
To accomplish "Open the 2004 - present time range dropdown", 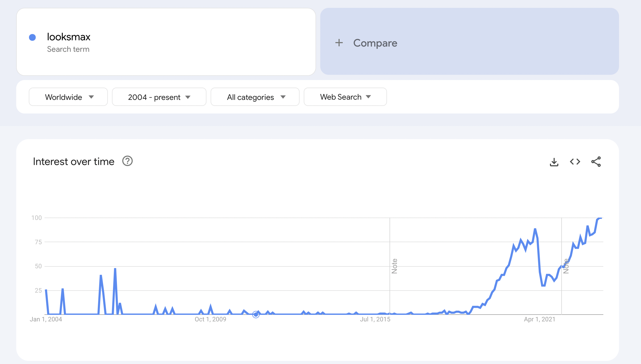I will click(x=159, y=97).
